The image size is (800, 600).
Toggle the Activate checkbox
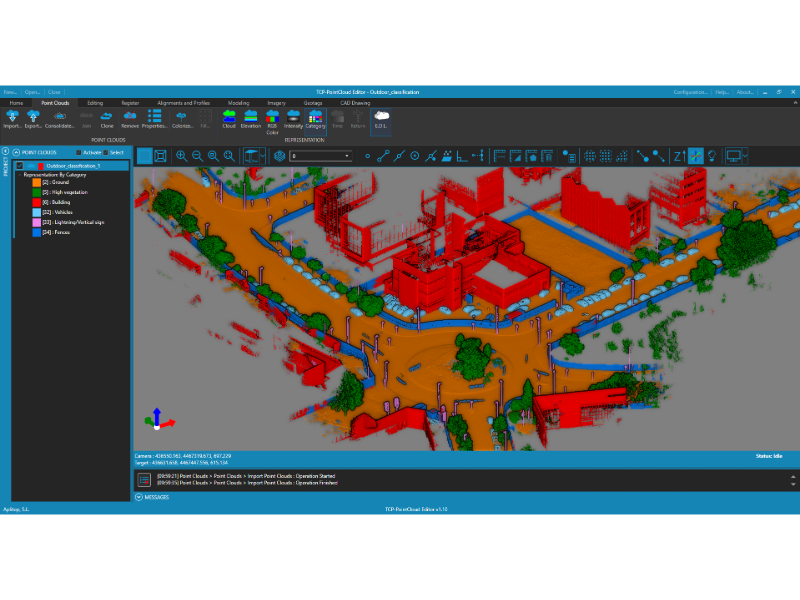[x=79, y=153]
